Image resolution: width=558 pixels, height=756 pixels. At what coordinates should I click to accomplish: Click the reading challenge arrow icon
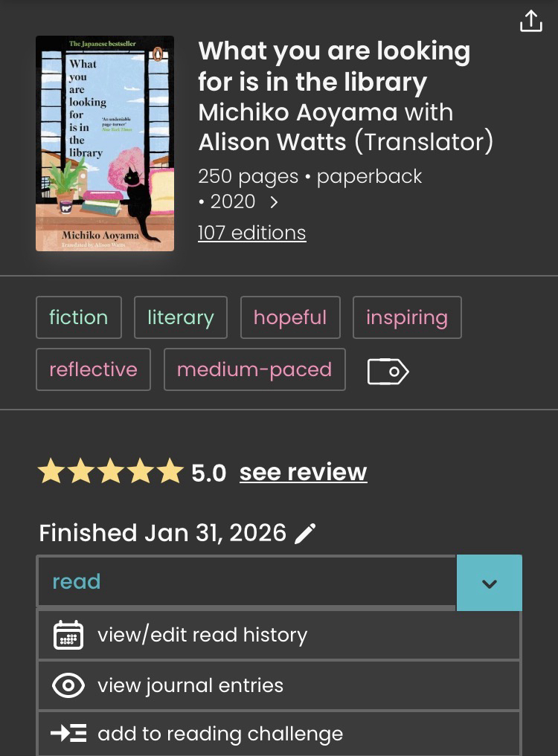point(68,734)
